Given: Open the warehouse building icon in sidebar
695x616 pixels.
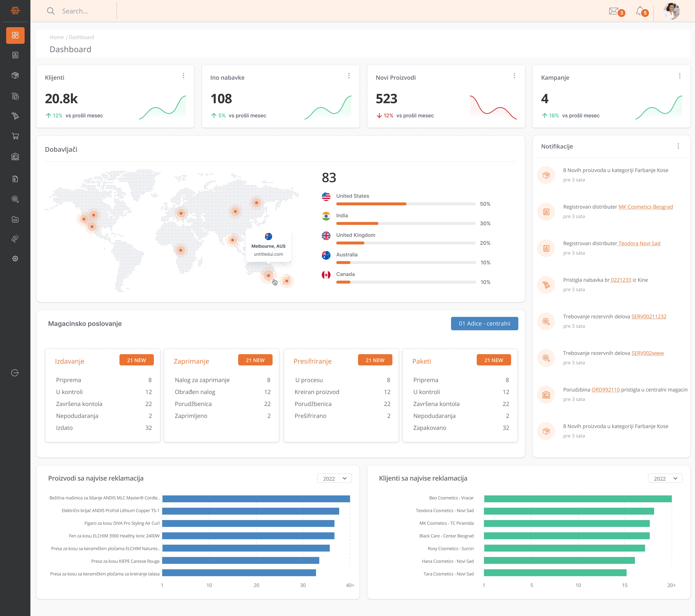Looking at the screenshot, I should pos(15,157).
